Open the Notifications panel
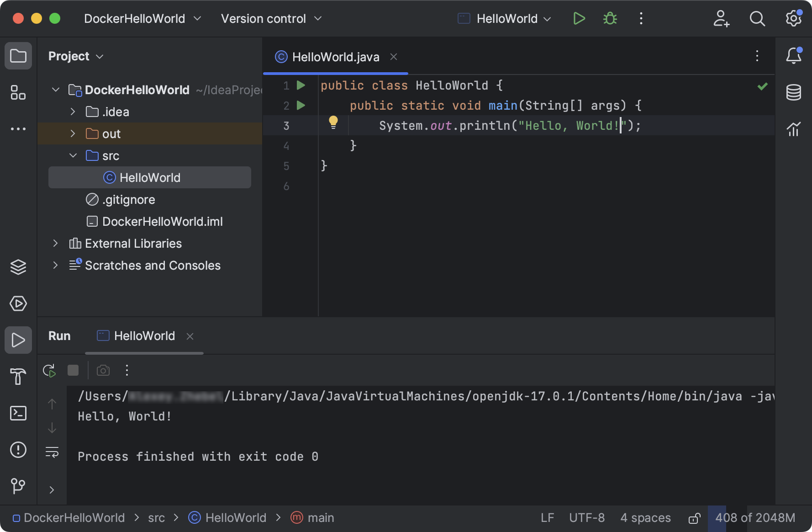812x532 pixels. click(794, 56)
